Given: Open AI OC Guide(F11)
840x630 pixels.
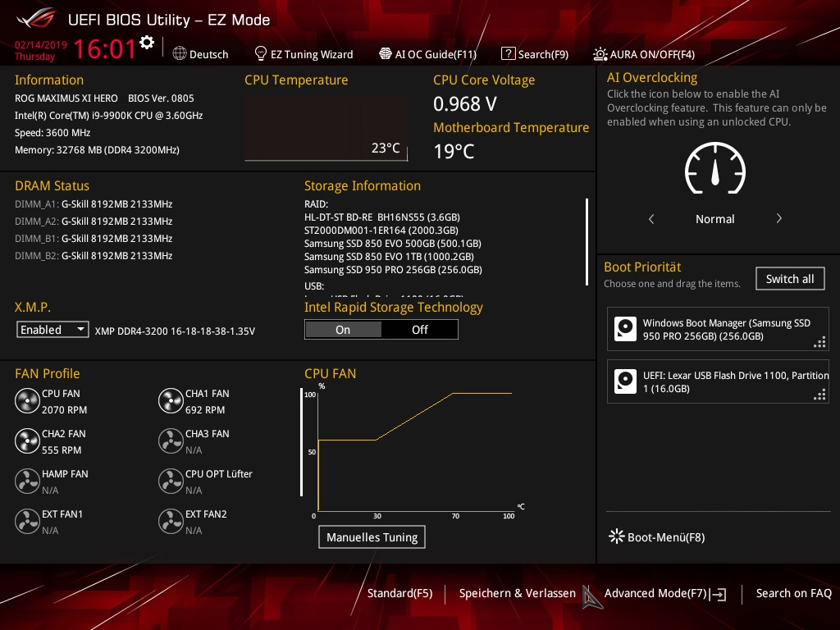Looking at the screenshot, I should (427, 54).
